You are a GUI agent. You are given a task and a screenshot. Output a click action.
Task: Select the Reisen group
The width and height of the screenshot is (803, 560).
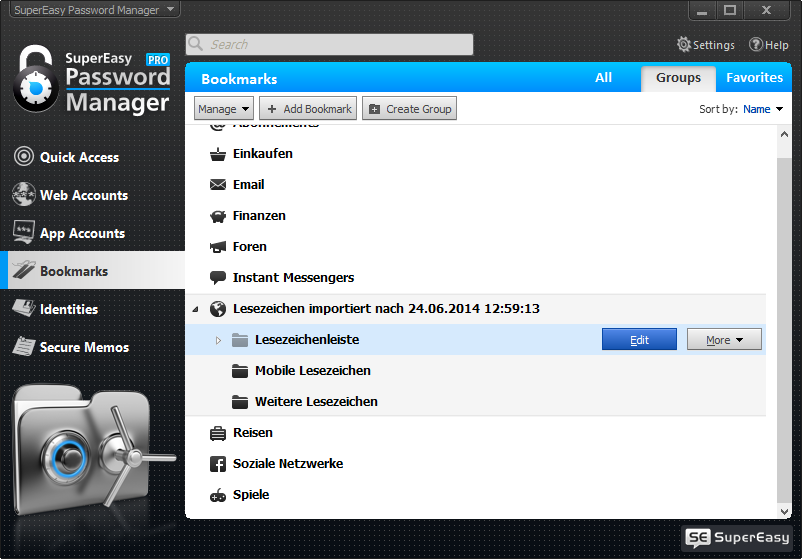[x=475, y=433]
